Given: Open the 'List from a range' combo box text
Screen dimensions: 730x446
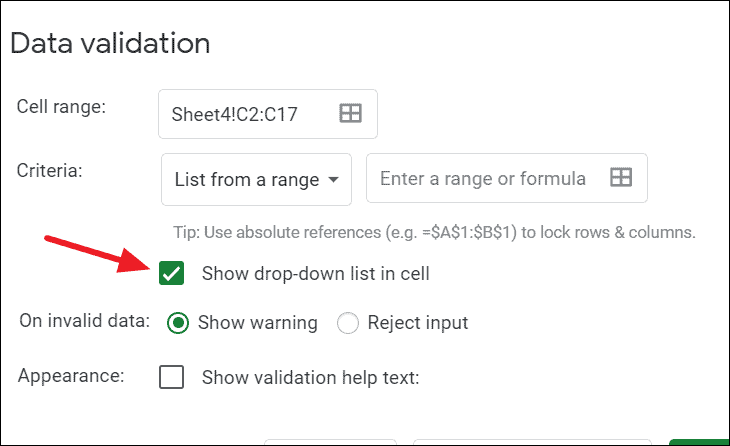Looking at the screenshot, I should (x=246, y=180).
